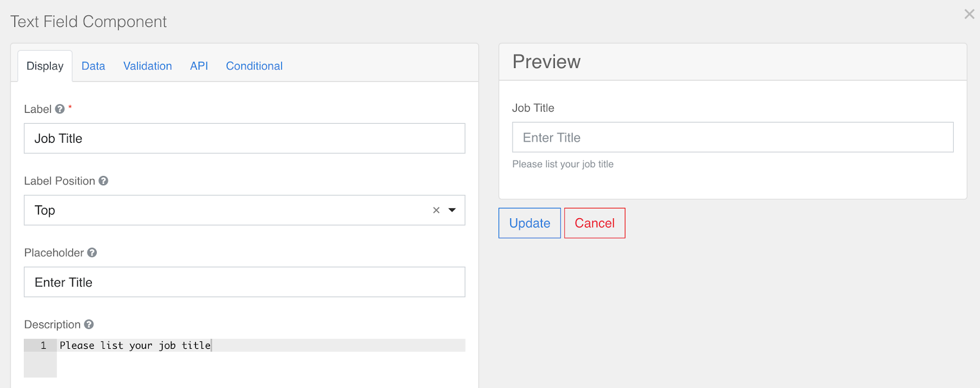Focus the Placeholder field with Enter Title
980x388 pixels.
click(x=244, y=282)
